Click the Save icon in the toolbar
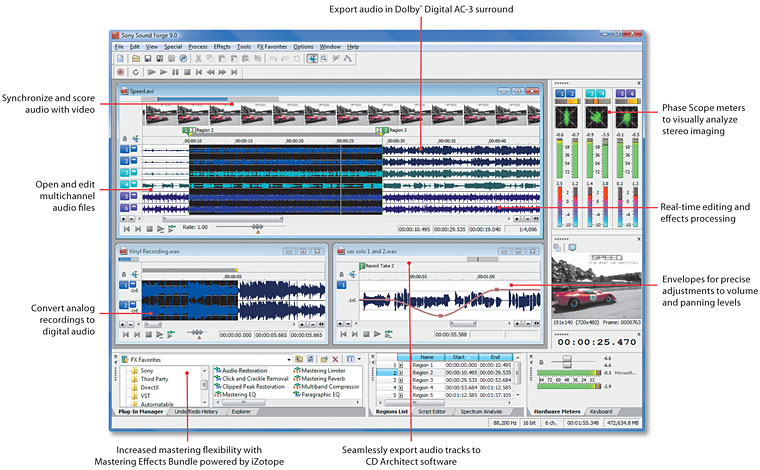This screenshot has height=470, width=760. coord(148,59)
